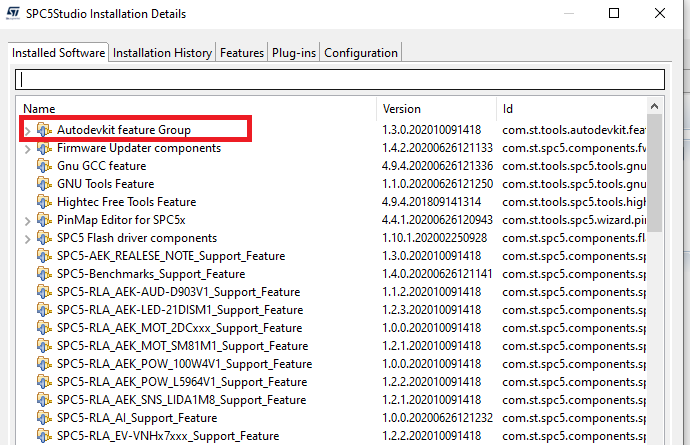Image resolution: width=690 pixels, height=445 pixels.
Task: Click the ST logo in title bar
Action: tap(13, 14)
